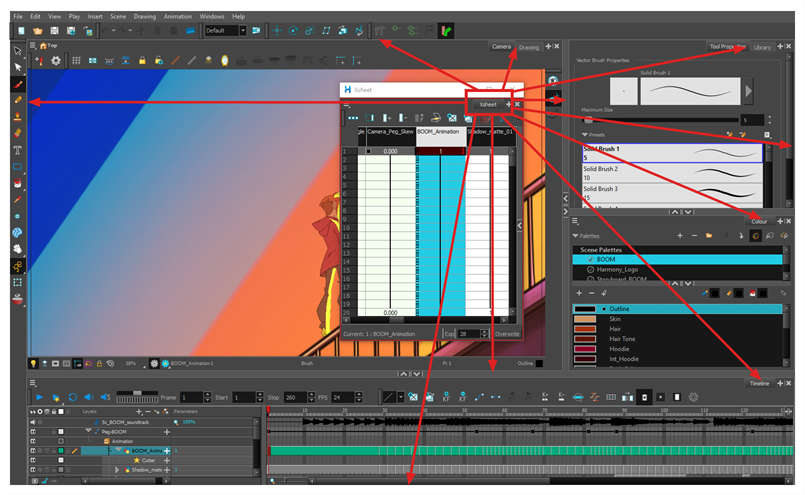Collapse the Presets section
Image resolution: width=805 pixels, height=495 pixels.
586,133
